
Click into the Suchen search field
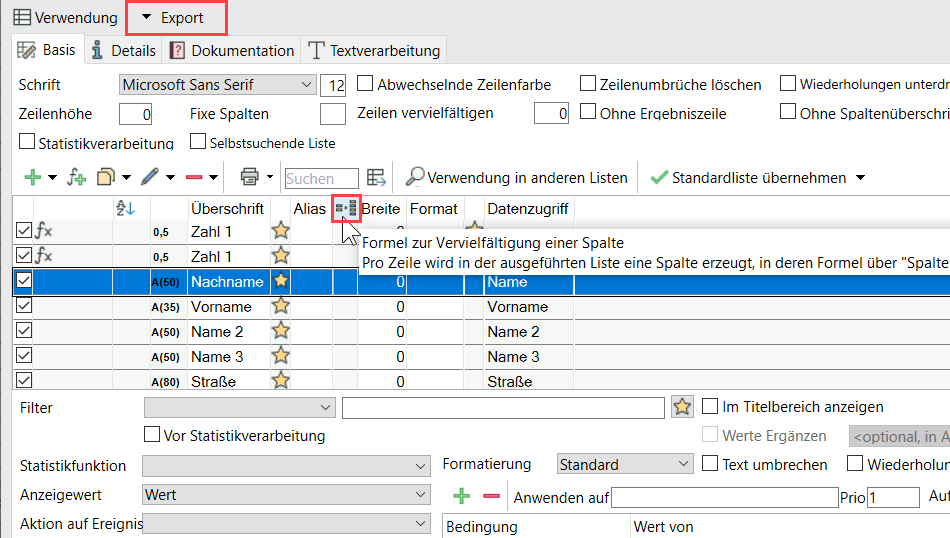click(321, 179)
